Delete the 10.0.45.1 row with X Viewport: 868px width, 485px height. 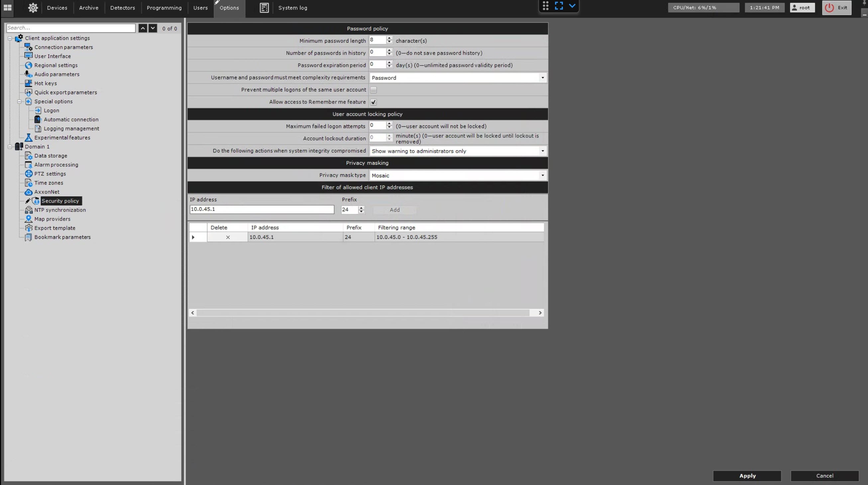[228, 237]
